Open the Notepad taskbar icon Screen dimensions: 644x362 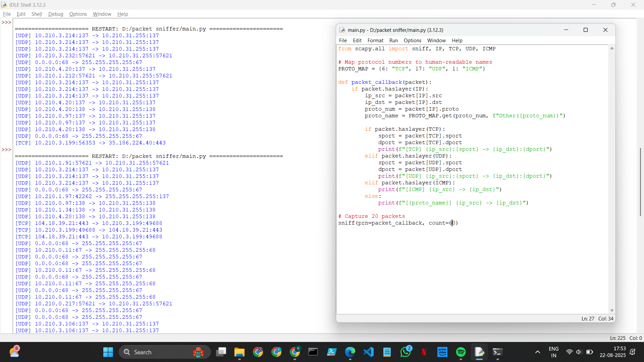click(387, 352)
